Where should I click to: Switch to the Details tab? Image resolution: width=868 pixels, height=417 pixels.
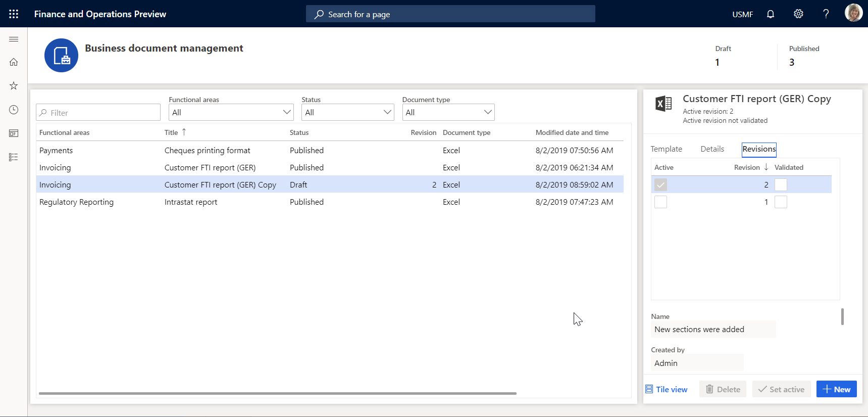(712, 149)
